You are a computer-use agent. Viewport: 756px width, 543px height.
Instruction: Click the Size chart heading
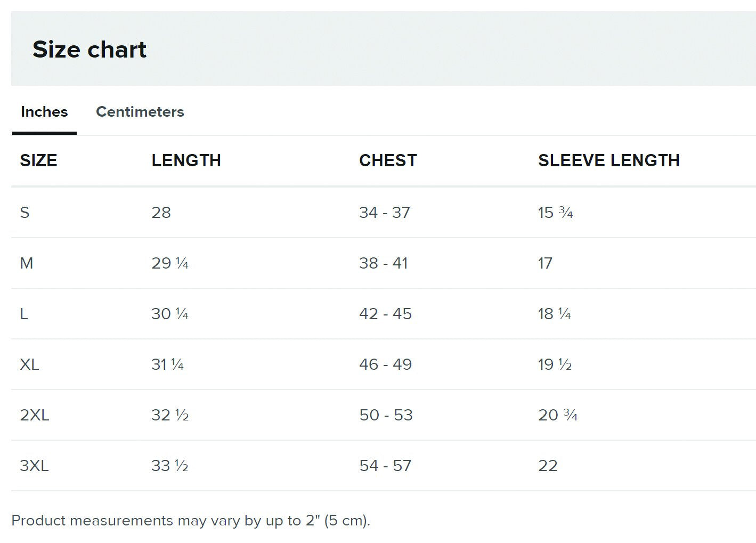point(90,50)
